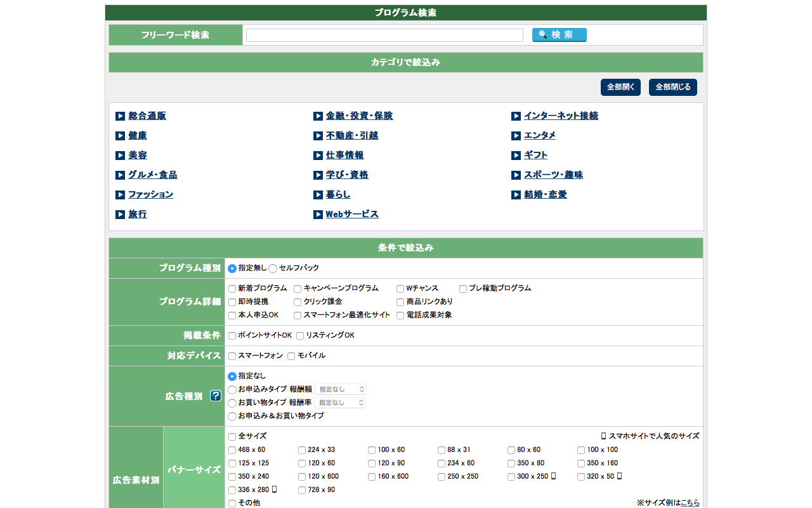Click the arrow icon beside グルメ・食品
The width and height of the screenshot is (812, 508).
click(x=120, y=175)
